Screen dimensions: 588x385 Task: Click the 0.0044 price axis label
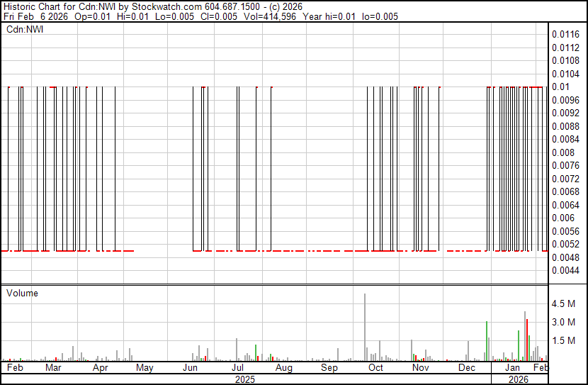click(x=565, y=271)
